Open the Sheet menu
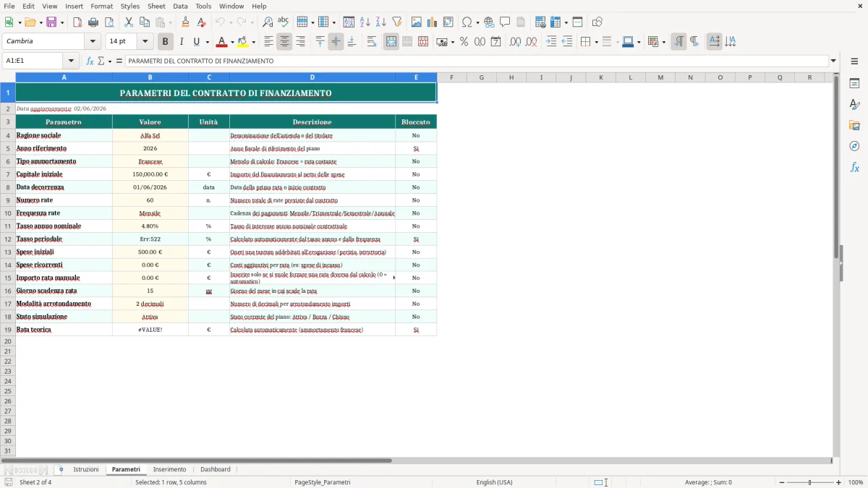The image size is (868, 488). (156, 6)
